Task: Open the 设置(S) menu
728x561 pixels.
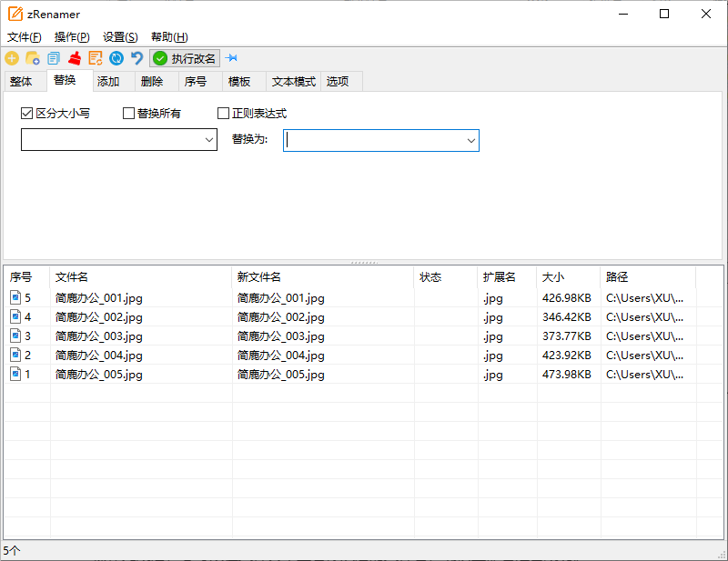Action: (x=120, y=37)
